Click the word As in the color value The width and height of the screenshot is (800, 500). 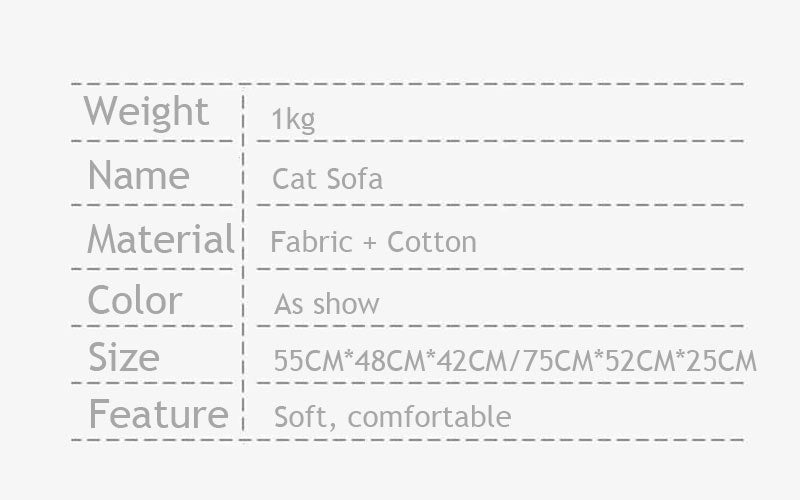point(288,305)
